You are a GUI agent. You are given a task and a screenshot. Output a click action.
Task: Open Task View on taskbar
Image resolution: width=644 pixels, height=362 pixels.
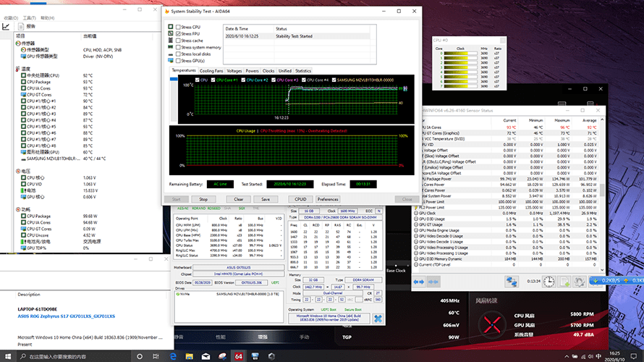[x=156, y=356]
